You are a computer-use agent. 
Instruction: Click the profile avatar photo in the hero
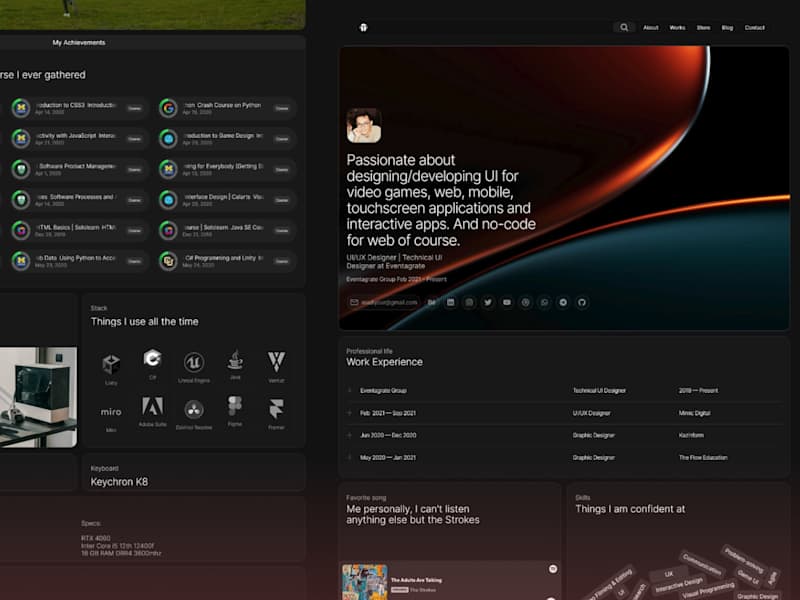[364, 126]
